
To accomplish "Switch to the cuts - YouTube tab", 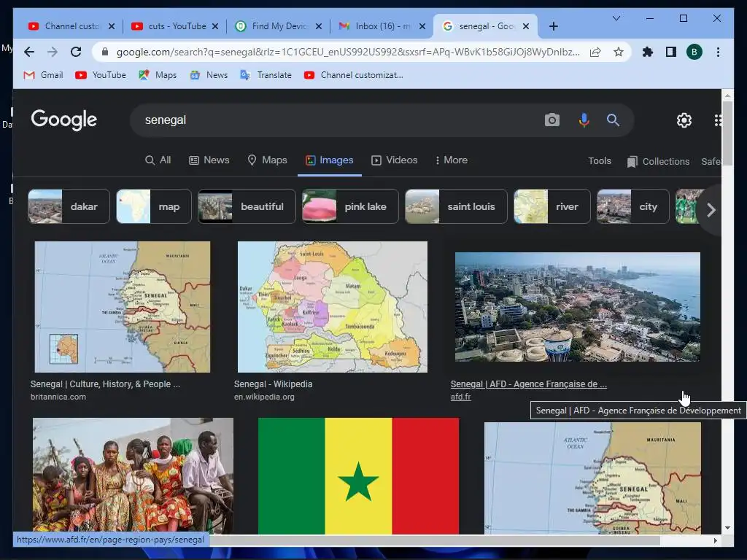I will pyautogui.click(x=174, y=26).
